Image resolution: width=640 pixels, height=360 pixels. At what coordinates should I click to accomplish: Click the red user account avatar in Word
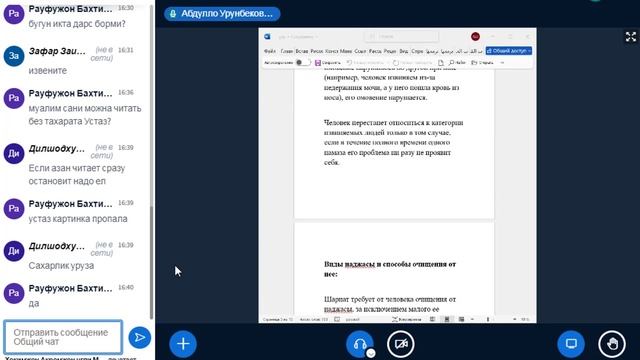point(475,36)
